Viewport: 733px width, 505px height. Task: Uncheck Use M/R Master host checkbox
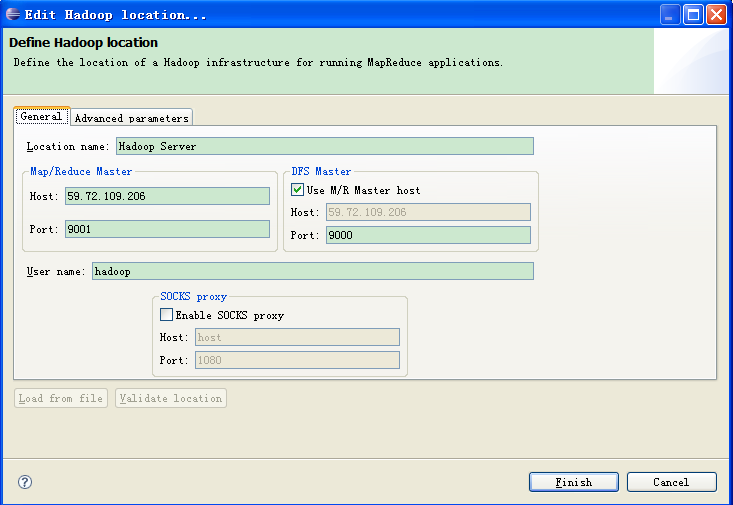pos(297,189)
